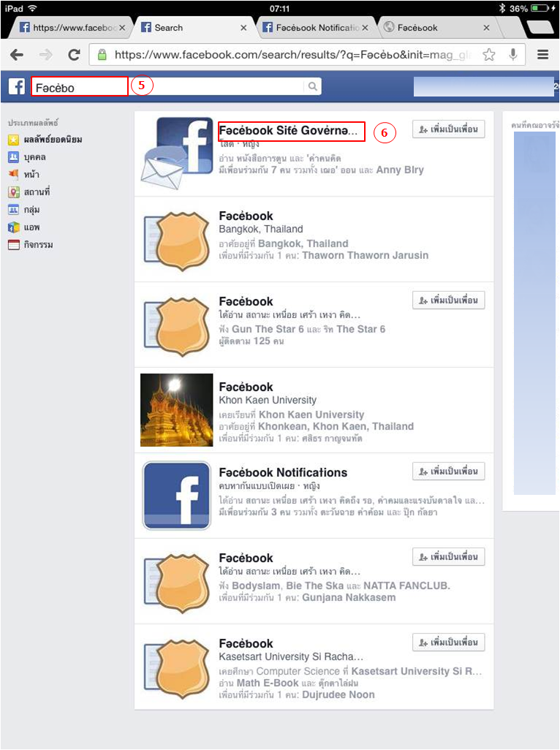Click Khonkean, Khon Kaen, Thailand location link

336,427
